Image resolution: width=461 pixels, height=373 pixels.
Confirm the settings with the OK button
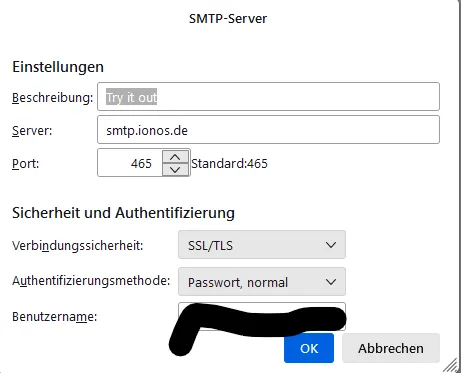309,348
